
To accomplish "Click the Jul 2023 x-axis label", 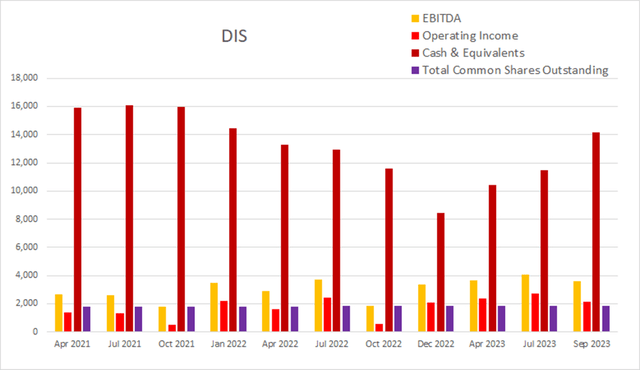I will (539, 344).
